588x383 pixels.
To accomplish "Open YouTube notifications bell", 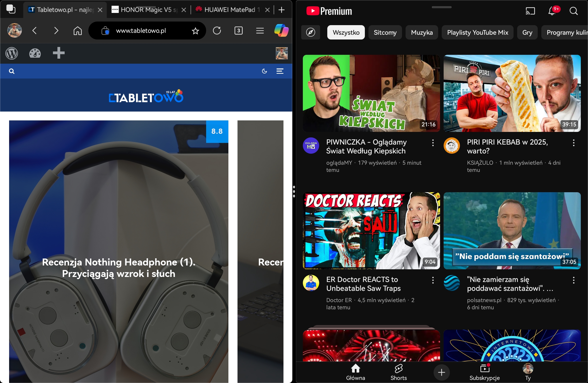I will click(552, 11).
